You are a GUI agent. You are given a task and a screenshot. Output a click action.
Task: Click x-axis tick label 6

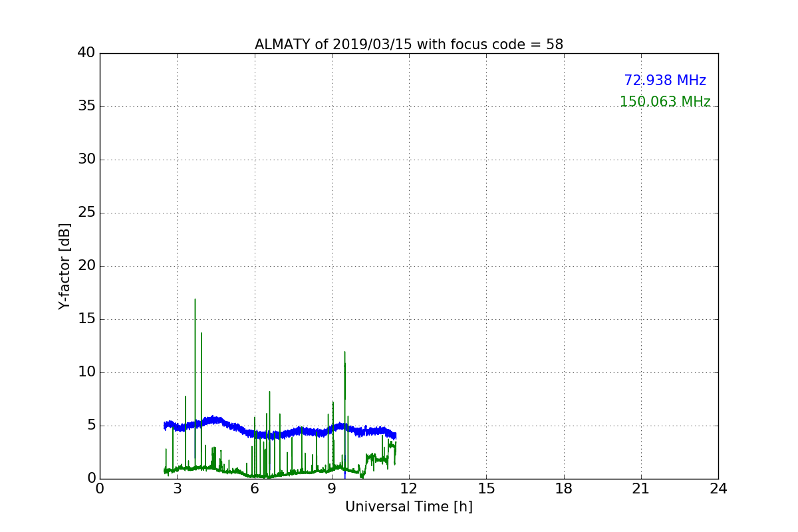tap(255, 489)
